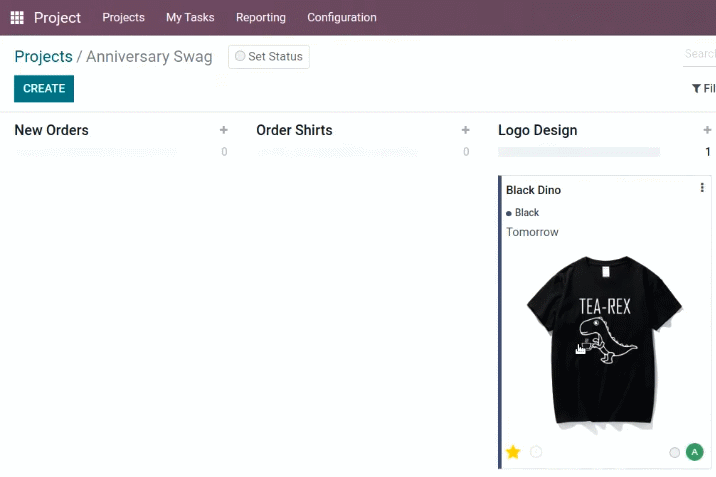Click the Order Shirts progress bar
716x477 pixels.
[337, 152]
